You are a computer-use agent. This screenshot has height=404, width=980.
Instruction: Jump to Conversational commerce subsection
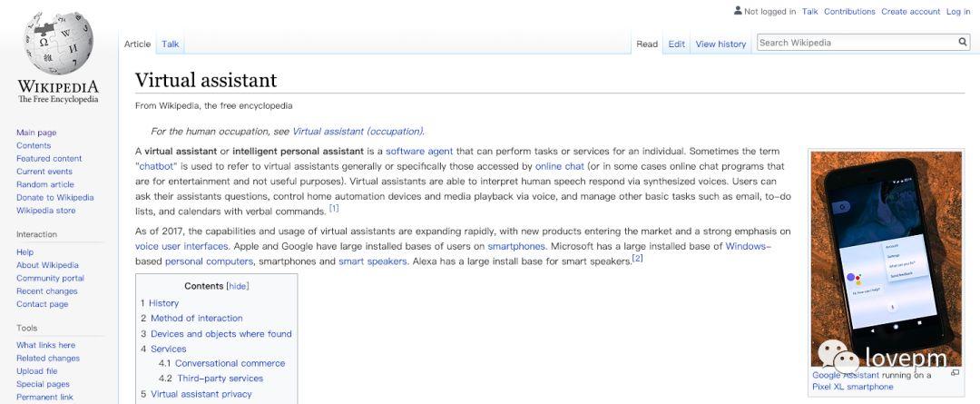[x=230, y=363]
